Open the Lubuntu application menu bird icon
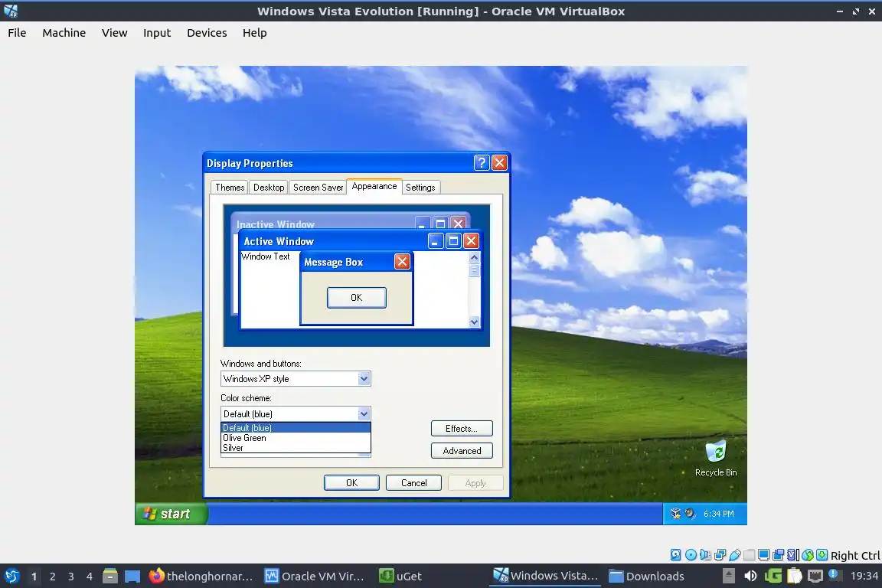Image resolution: width=882 pixels, height=588 pixels. coord(11,576)
